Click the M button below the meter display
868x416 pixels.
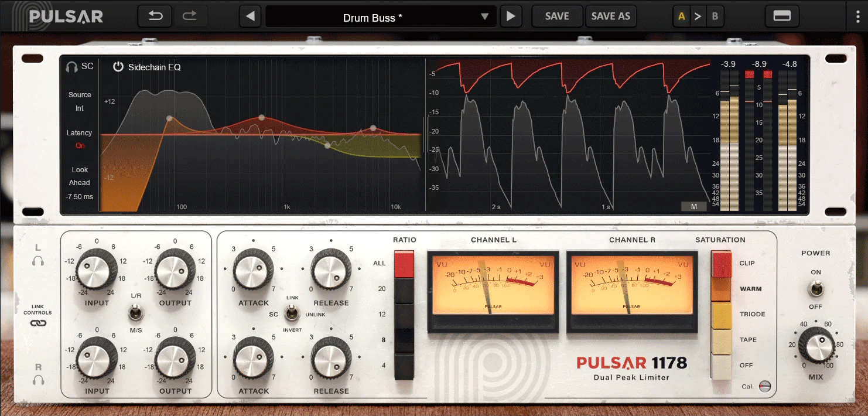point(695,206)
